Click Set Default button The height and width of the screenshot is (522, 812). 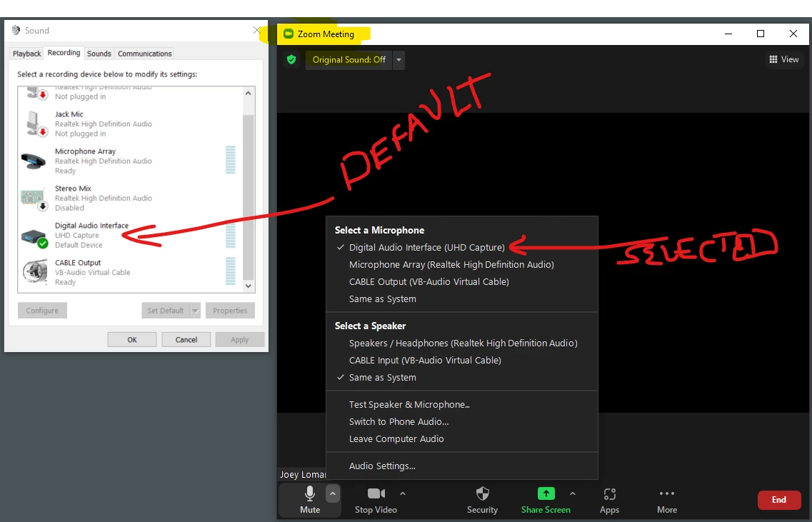click(x=166, y=311)
